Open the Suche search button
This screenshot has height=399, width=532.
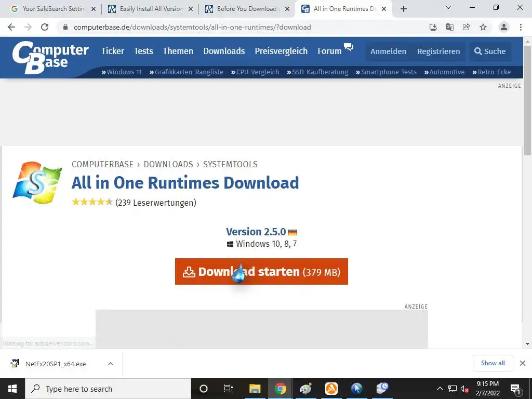[490, 51]
